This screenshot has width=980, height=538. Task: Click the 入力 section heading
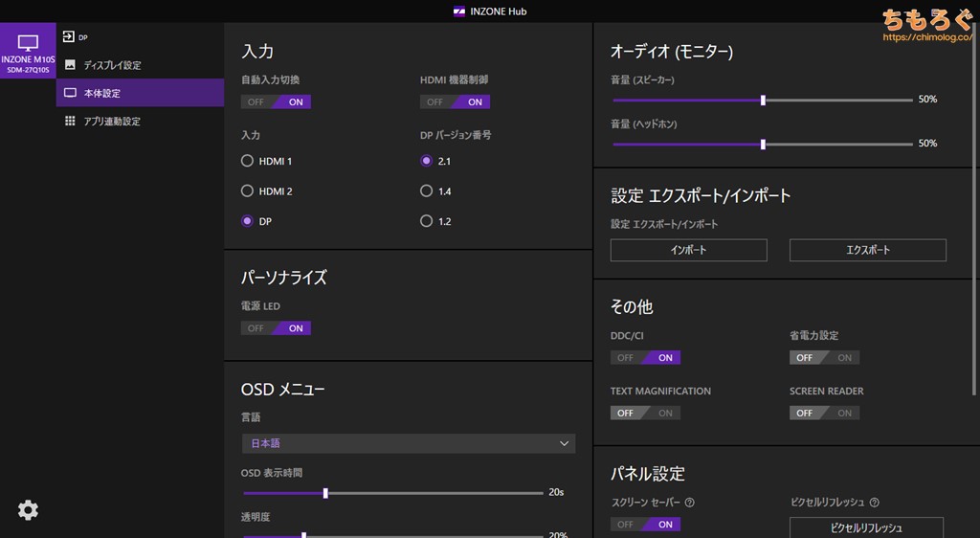257,52
